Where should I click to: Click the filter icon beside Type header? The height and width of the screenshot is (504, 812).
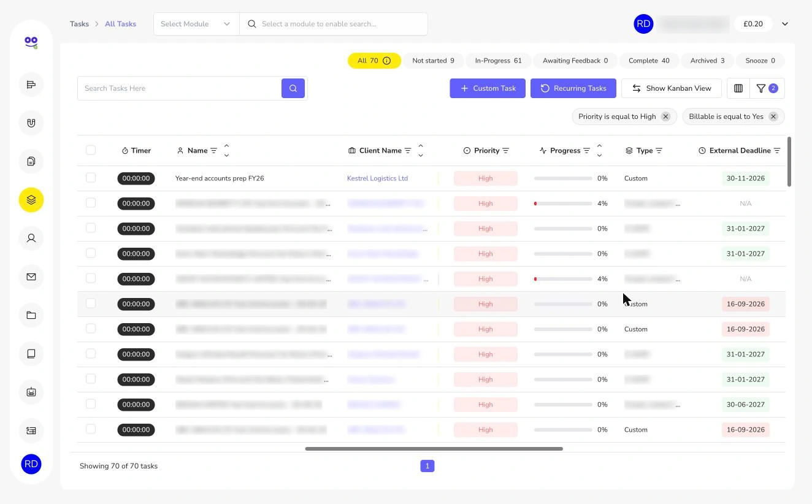[x=659, y=151]
